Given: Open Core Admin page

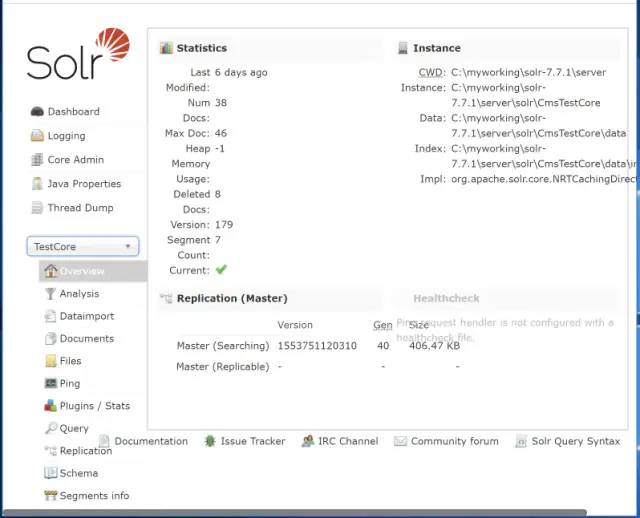Looking at the screenshot, I should (x=76, y=160).
